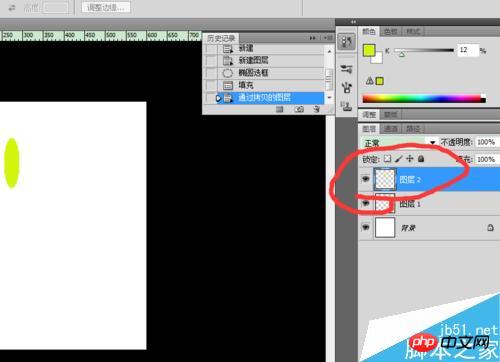
Task: Delete current state via history trash icon
Action: click(316, 109)
